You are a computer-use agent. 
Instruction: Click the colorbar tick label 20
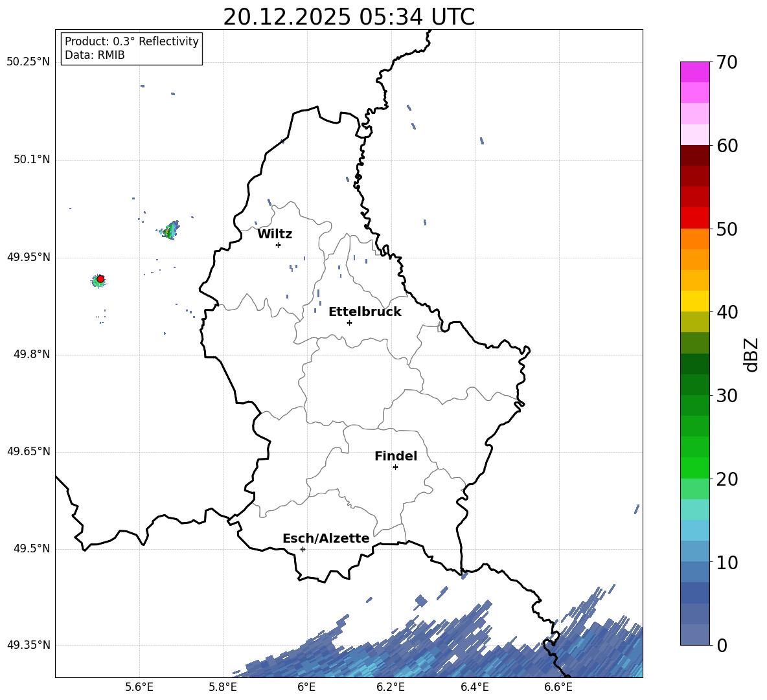[x=727, y=479]
